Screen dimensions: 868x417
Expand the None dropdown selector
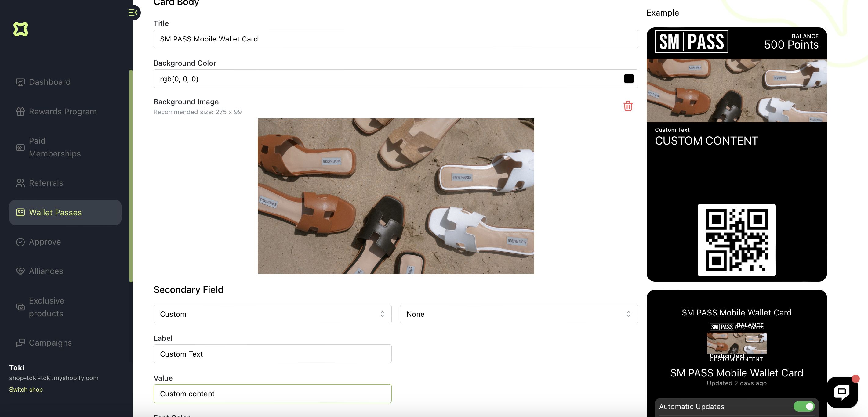point(519,314)
